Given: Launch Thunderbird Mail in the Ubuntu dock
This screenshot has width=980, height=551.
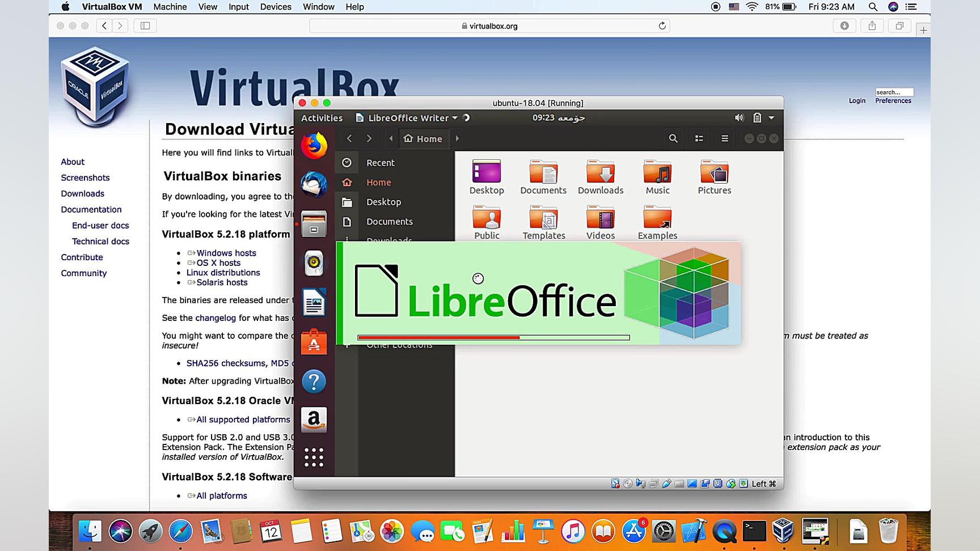Looking at the screenshot, I should (314, 185).
